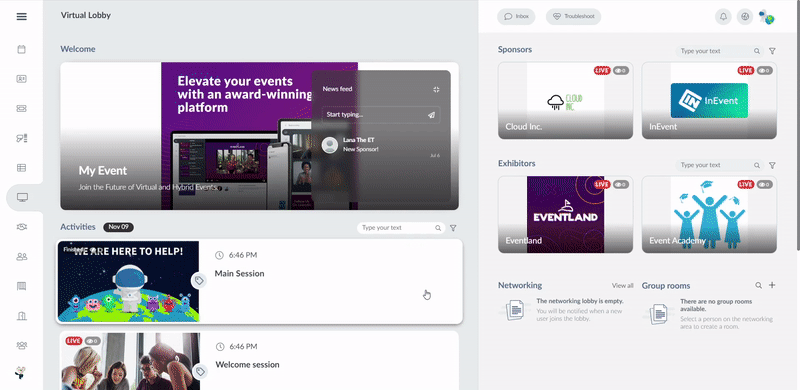Viewport: 800px width, 390px height.
Task: Open the Virtual Lobby monitor sidebar icon
Action: [22, 197]
